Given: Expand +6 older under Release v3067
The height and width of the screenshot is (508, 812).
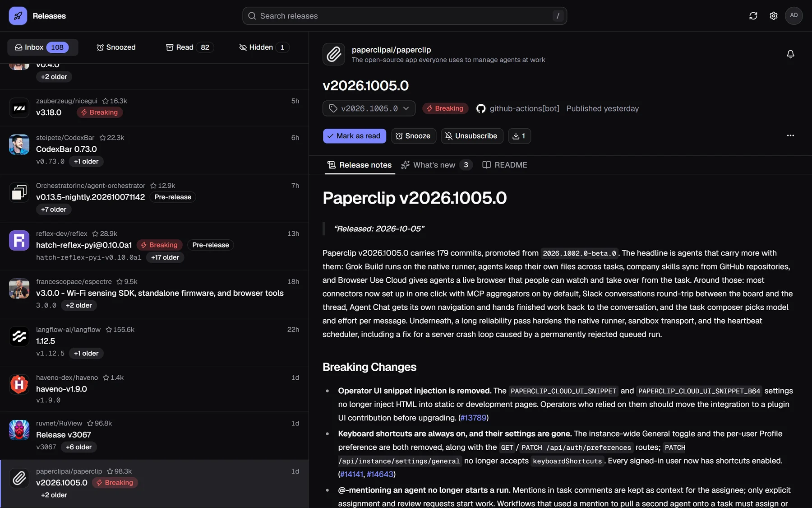Looking at the screenshot, I should [x=79, y=447].
